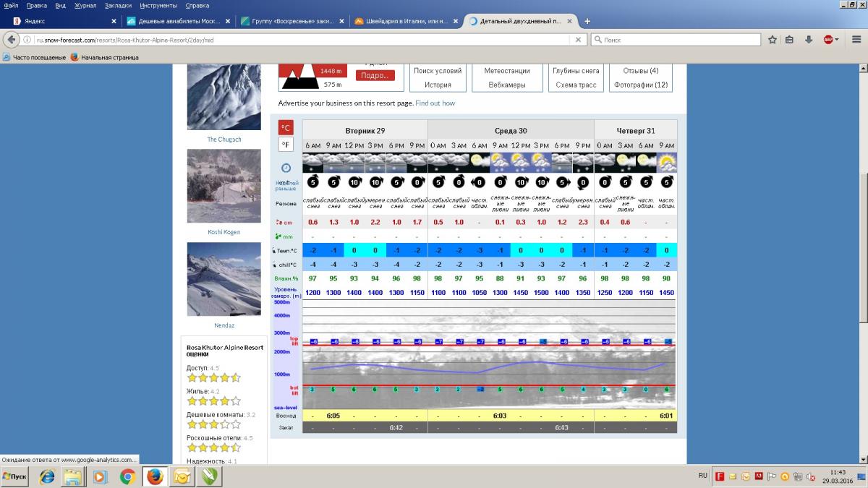Open the Журнал menu

[x=85, y=5]
